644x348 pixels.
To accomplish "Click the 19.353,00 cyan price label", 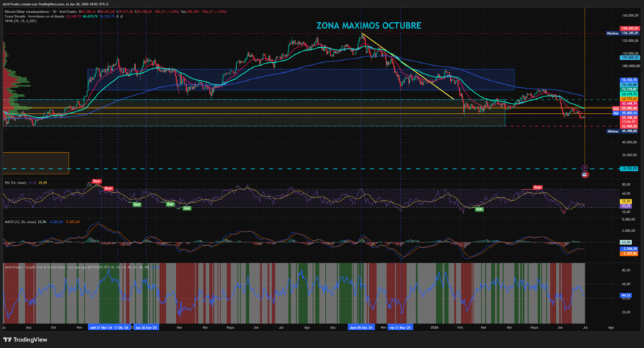I will (629, 169).
